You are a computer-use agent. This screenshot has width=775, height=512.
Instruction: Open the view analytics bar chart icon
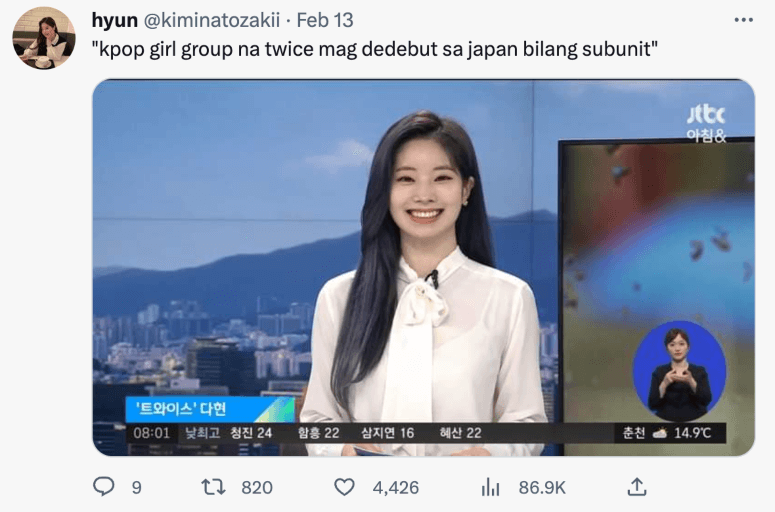[490, 487]
